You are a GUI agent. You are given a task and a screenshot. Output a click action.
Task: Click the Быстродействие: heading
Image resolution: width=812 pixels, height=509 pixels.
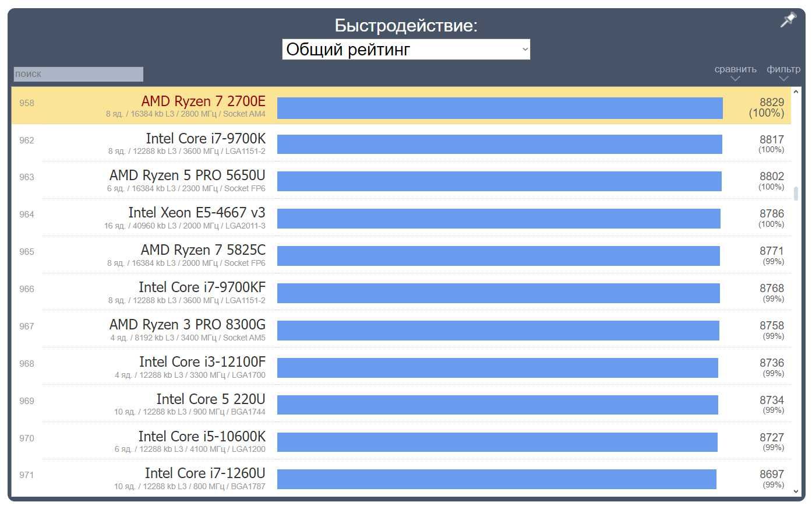pyautogui.click(x=406, y=25)
